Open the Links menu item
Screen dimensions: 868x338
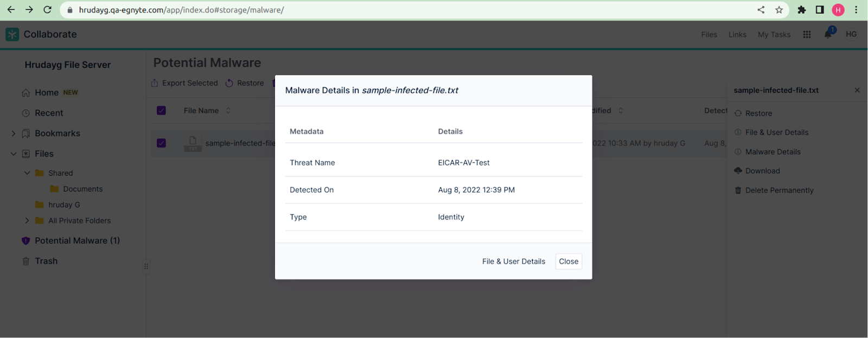pos(737,35)
